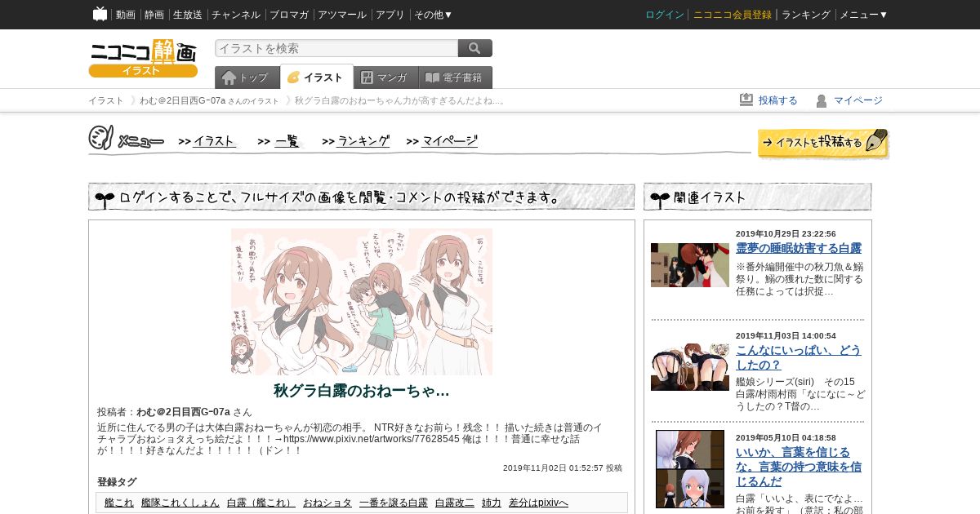Click handwritten >>イラスト menu link
980x514 pixels.
pyautogui.click(x=207, y=141)
